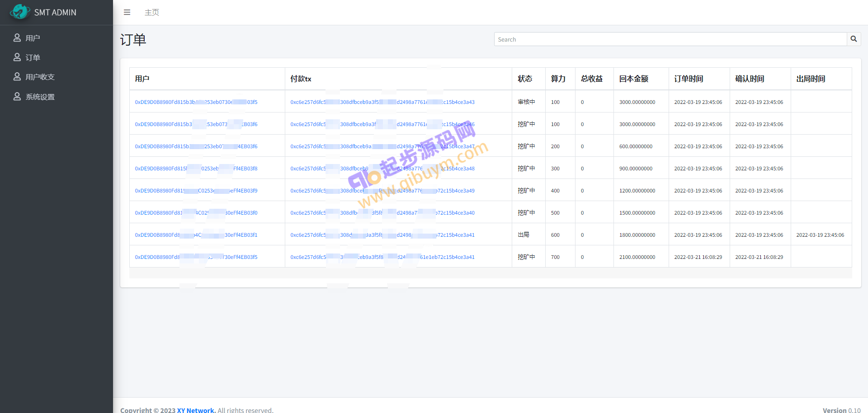Click the person icon beside 系统设置
Viewport: 868px width, 413px height.
coord(17,97)
